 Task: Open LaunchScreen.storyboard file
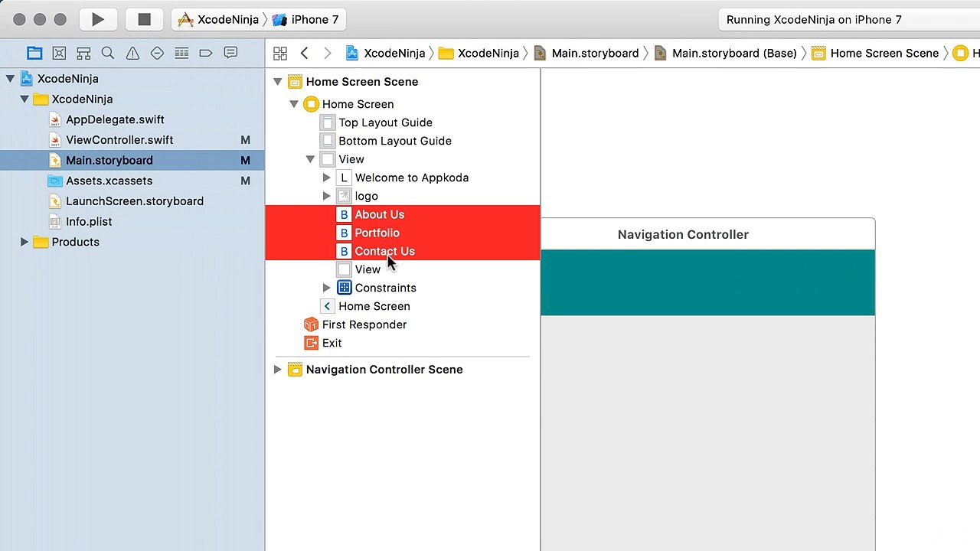(135, 201)
